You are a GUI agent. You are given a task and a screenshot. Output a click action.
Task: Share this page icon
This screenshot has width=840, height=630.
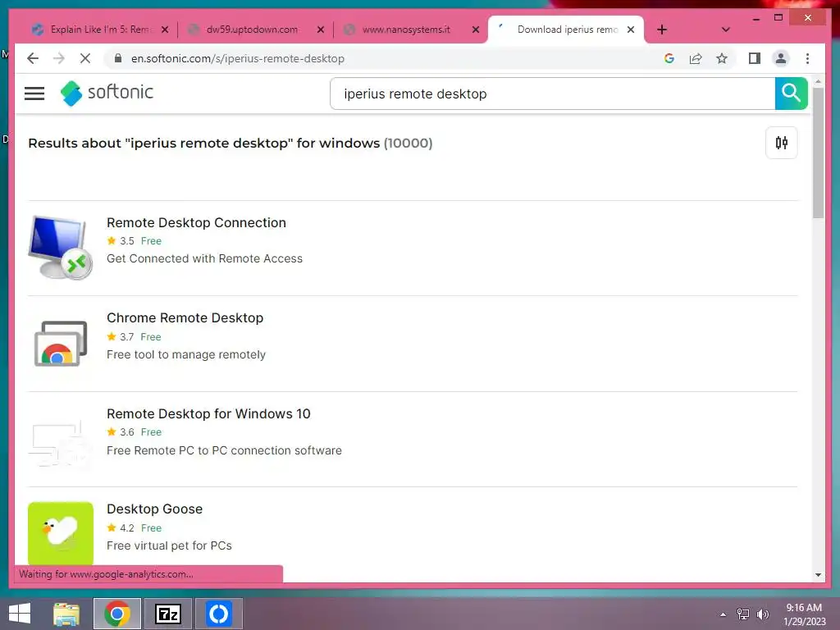click(696, 58)
